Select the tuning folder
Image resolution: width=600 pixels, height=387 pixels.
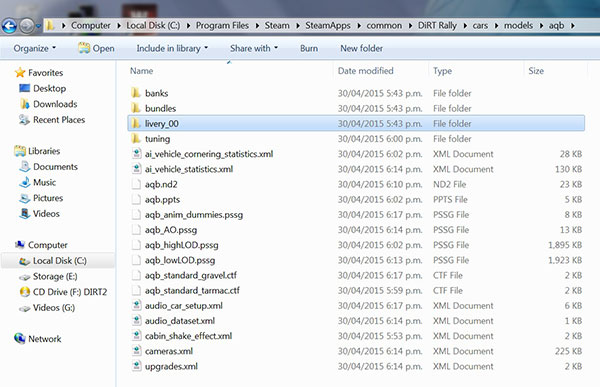[x=356, y=139]
